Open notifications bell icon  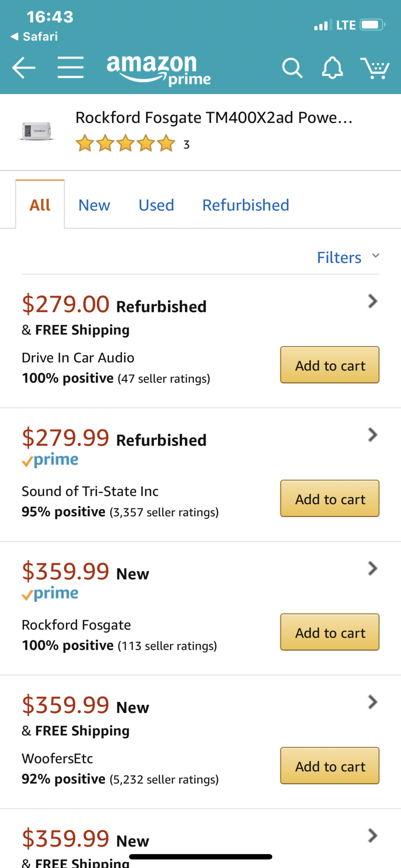coord(332,68)
